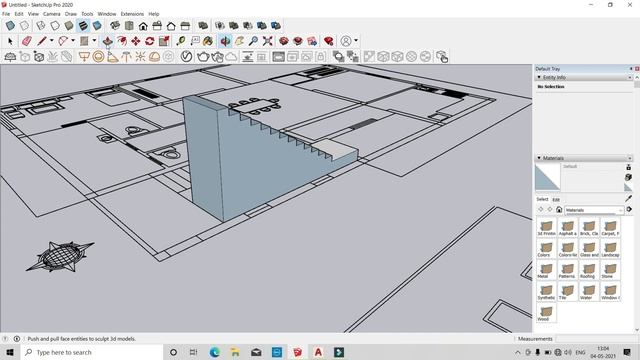Activate the Zoom magnifier tool
This screenshot has width=640, height=360.
[x=253, y=41]
